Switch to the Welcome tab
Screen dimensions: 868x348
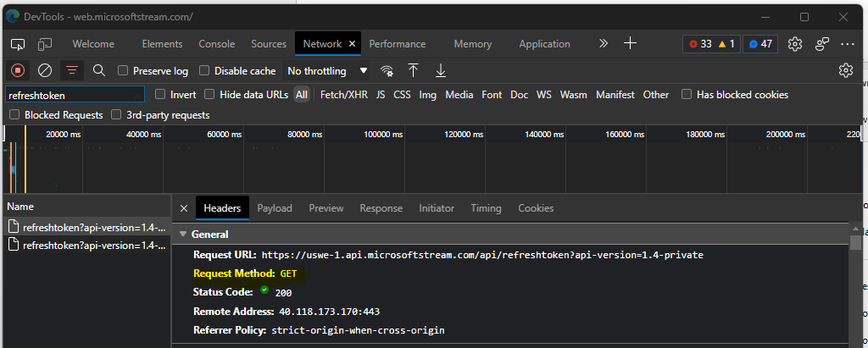[93, 44]
